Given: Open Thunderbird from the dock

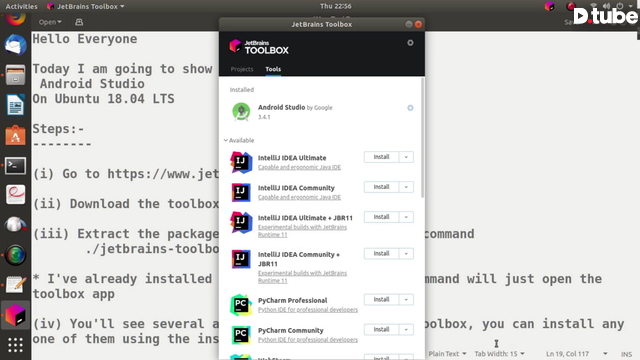Looking at the screenshot, I should click(16, 45).
